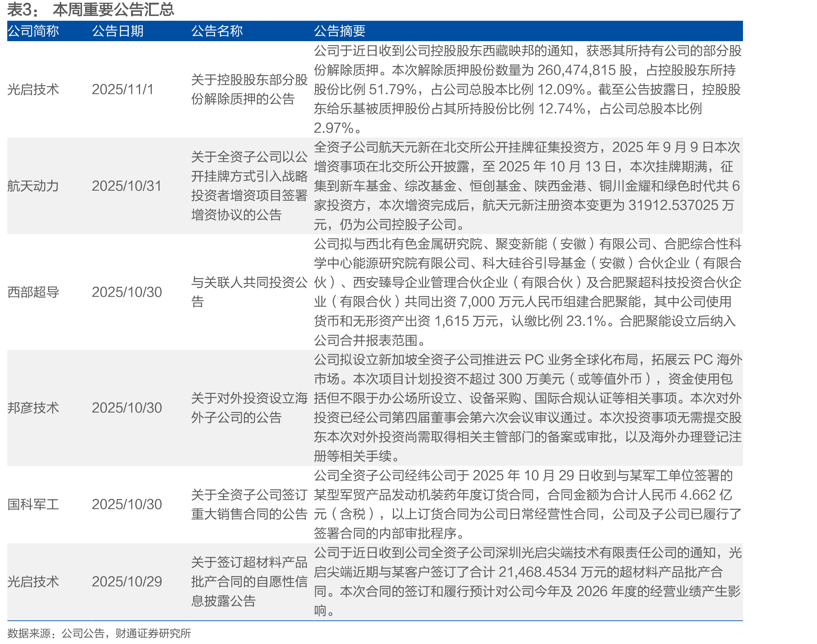817x644 pixels.
Task: Click the summary mentioning 7,000 万元人民币
Action: [528, 292]
